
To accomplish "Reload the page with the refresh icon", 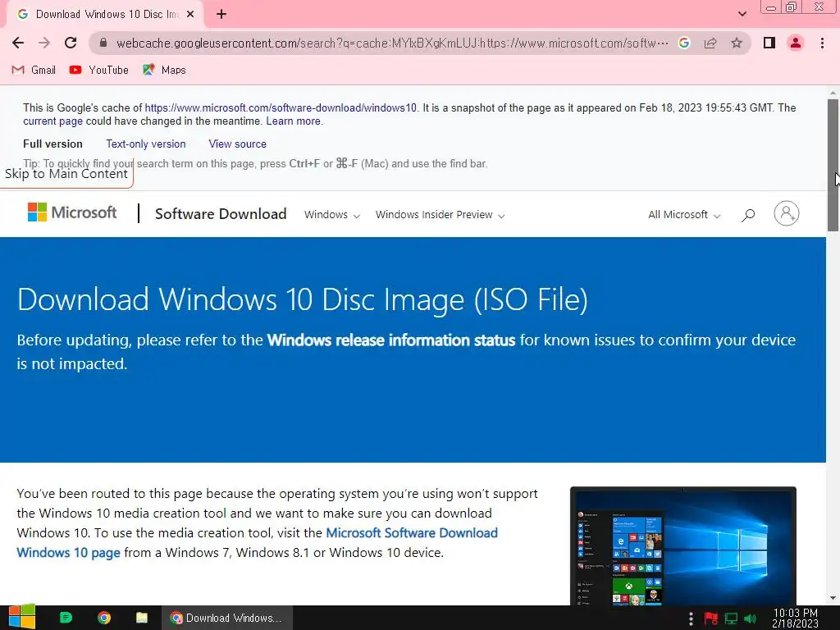I will click(x=71, y=43).
